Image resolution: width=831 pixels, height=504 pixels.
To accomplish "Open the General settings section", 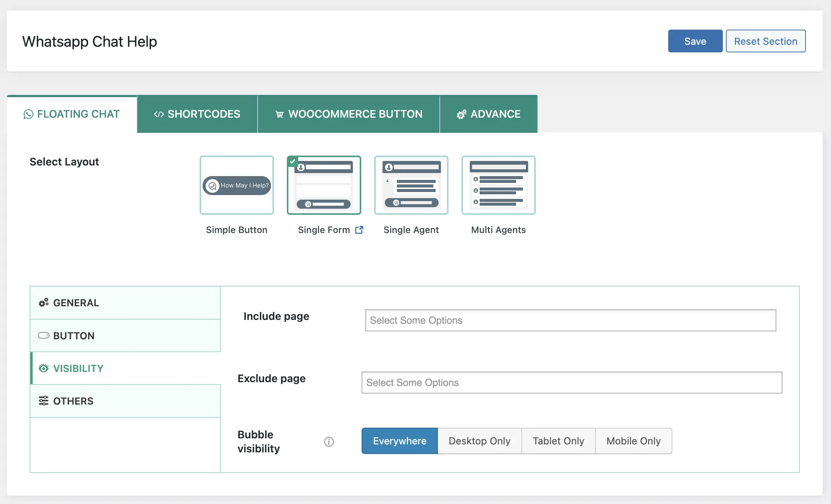I will tap(125, 303).
